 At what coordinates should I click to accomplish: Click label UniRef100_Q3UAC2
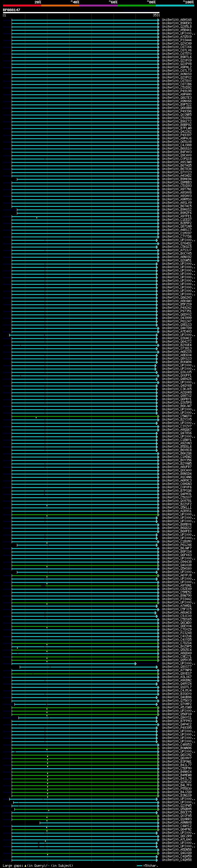point(177,338)
